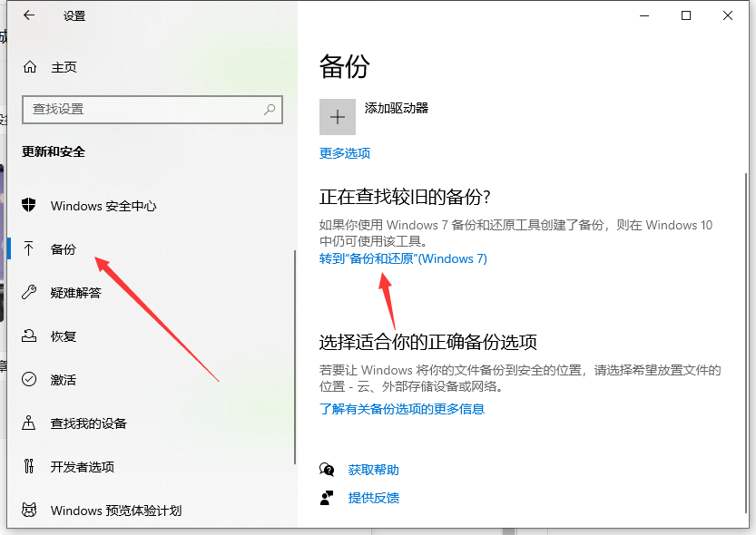Click the 提供反馈 link
The width and height of the screenshot is (756, 535).
373,497
